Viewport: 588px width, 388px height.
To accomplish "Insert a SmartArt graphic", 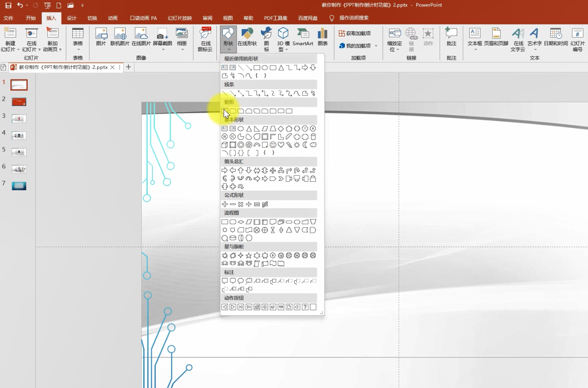I will coord(303,37).
